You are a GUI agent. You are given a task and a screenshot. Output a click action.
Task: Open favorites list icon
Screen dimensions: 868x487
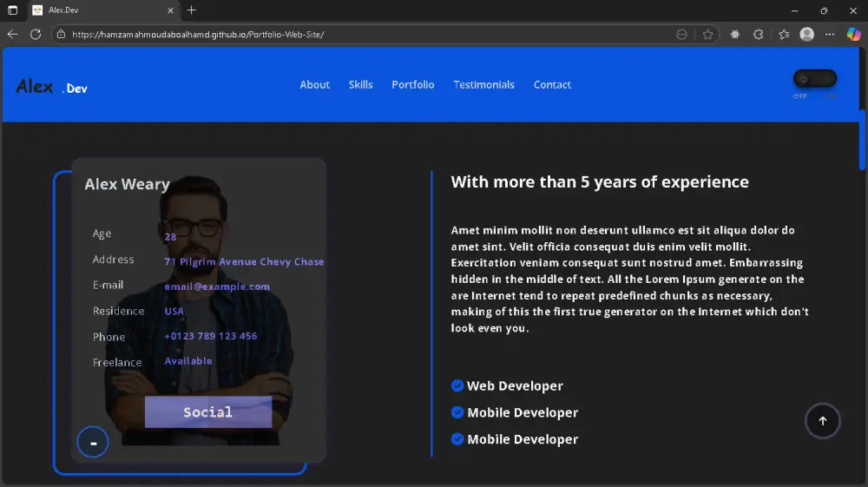(783, 35)
